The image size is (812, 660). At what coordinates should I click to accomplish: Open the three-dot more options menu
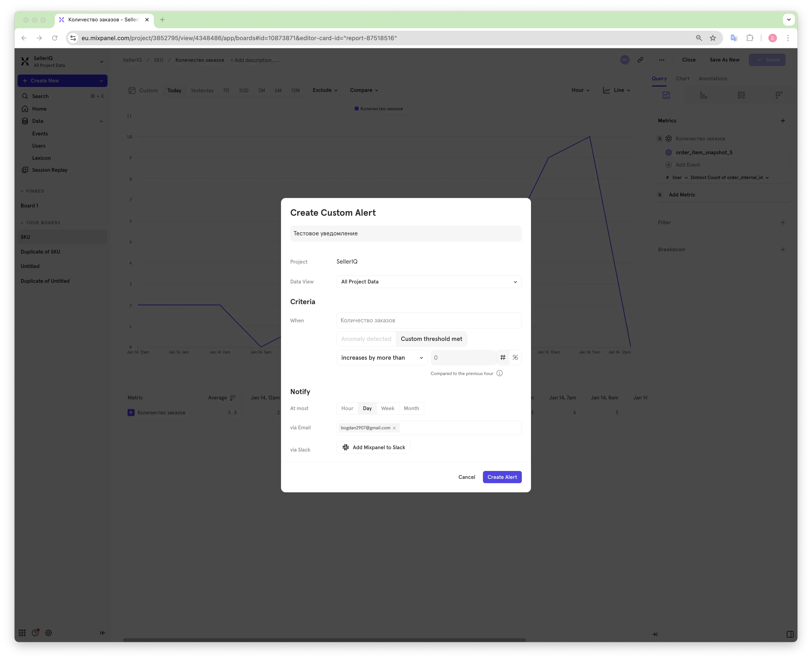pyautogui.click(x=662, y=60)
